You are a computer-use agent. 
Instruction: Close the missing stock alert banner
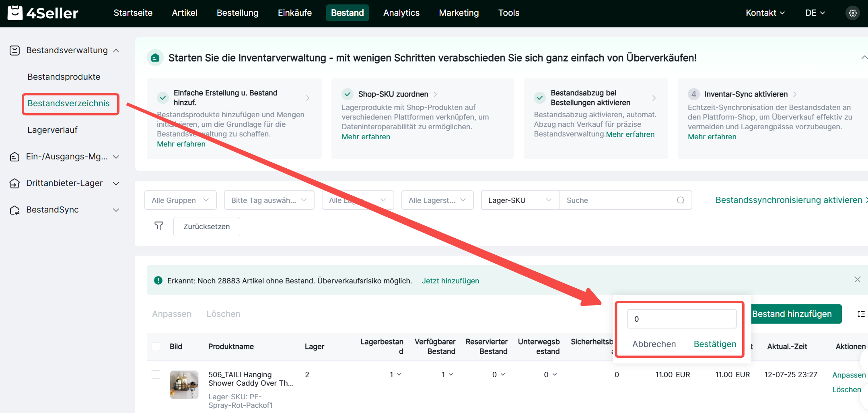click(x=858, y=280)
